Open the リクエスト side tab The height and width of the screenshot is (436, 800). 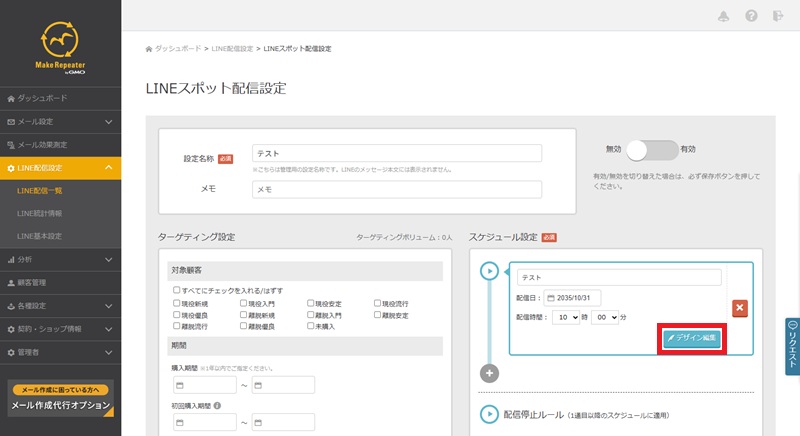coord(792,346)
